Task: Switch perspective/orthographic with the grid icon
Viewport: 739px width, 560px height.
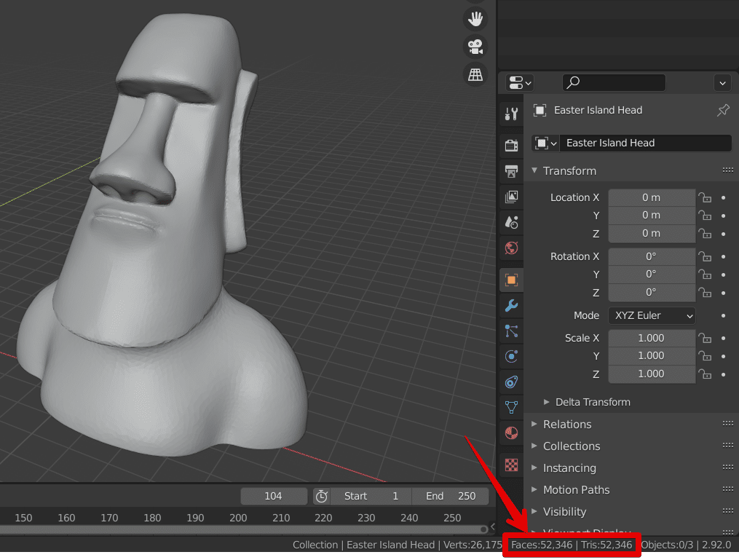Action: point(475,74)
